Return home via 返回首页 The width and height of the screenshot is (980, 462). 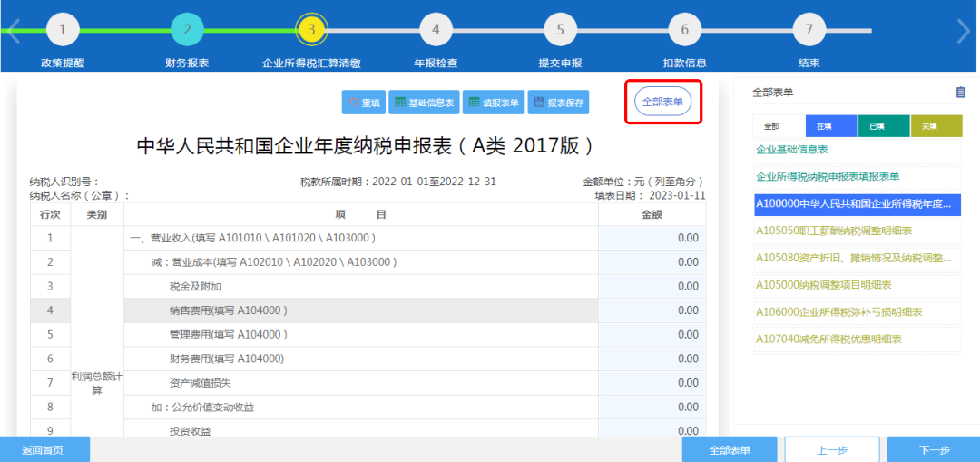(x=44, y=449)
